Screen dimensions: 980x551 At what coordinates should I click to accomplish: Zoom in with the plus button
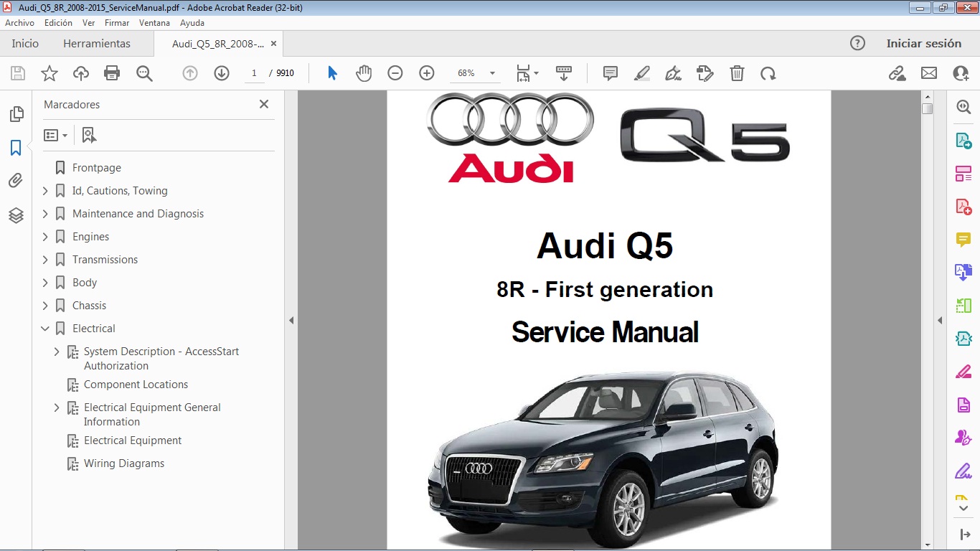click(x=426, y=72)
